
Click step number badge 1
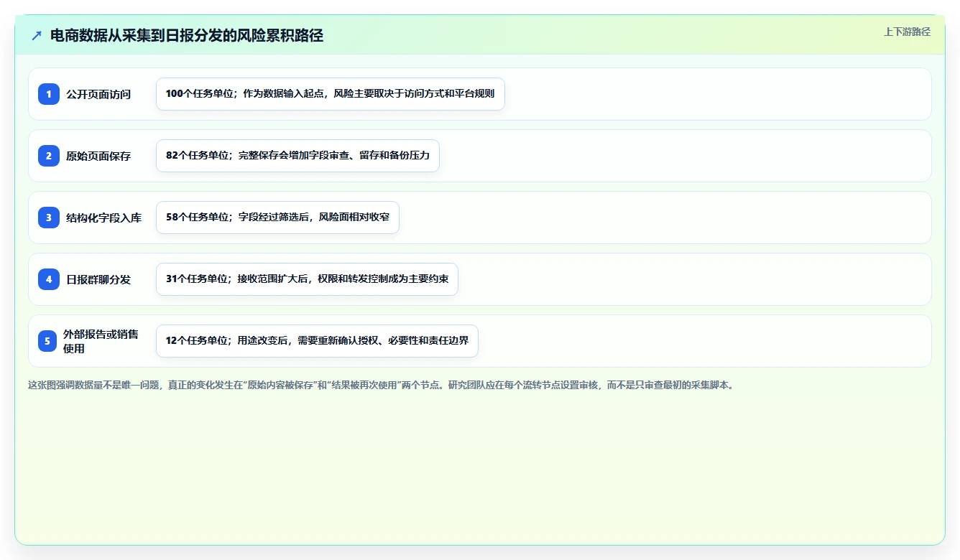(x=49, y=94)
